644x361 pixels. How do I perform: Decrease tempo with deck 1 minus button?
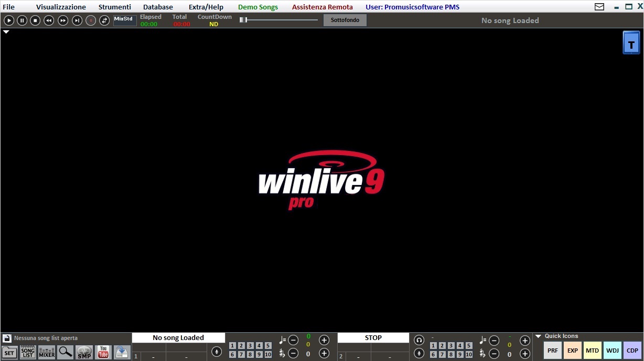[x=293, y=340]
